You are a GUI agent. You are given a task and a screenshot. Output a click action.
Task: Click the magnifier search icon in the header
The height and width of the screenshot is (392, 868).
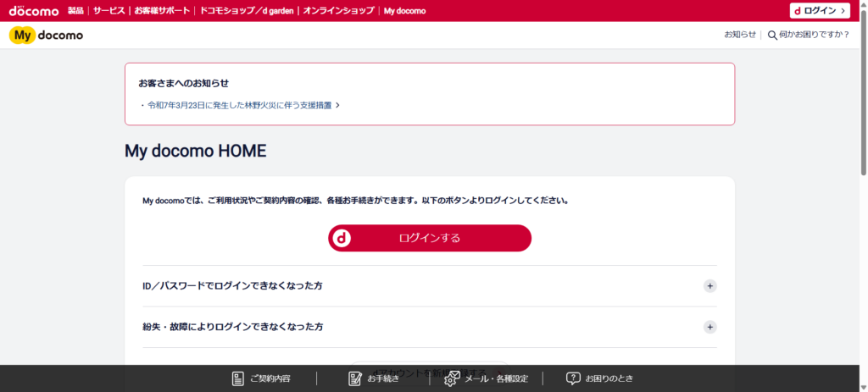pyautogui.click(x=772, y=35)
